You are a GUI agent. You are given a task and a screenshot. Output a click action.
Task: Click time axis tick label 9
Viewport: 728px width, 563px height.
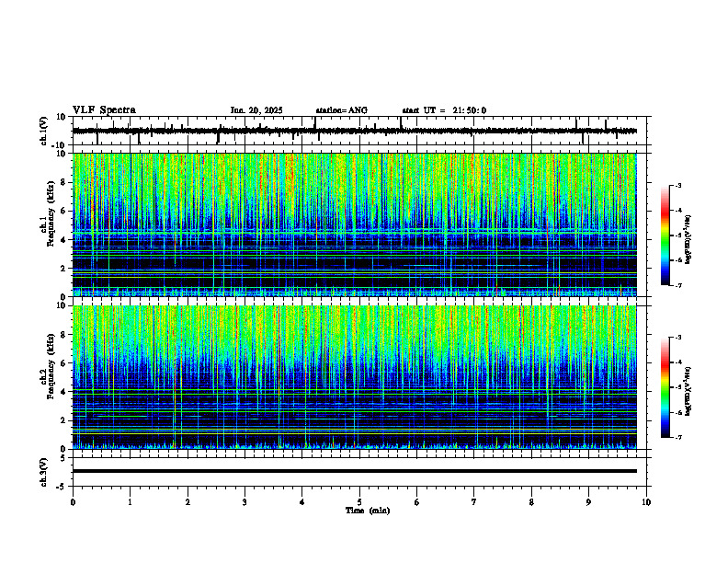click(x=588, y=502)
